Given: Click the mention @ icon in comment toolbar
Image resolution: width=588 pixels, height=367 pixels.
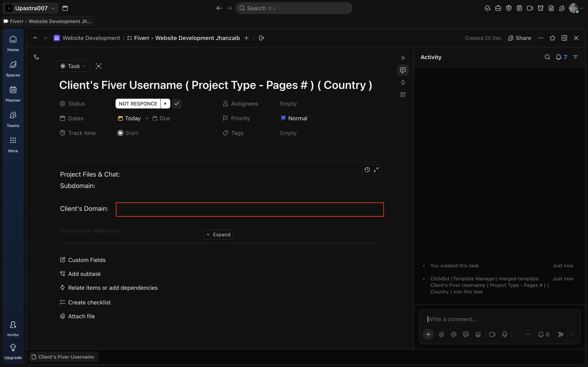Looking at the screenshot, I should pos(453,334).
